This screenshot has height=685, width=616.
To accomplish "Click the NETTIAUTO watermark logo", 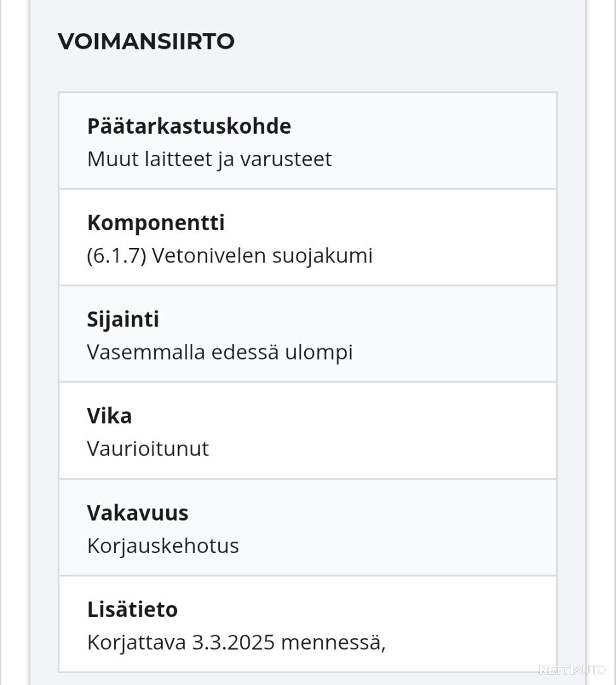I will 572,670.
